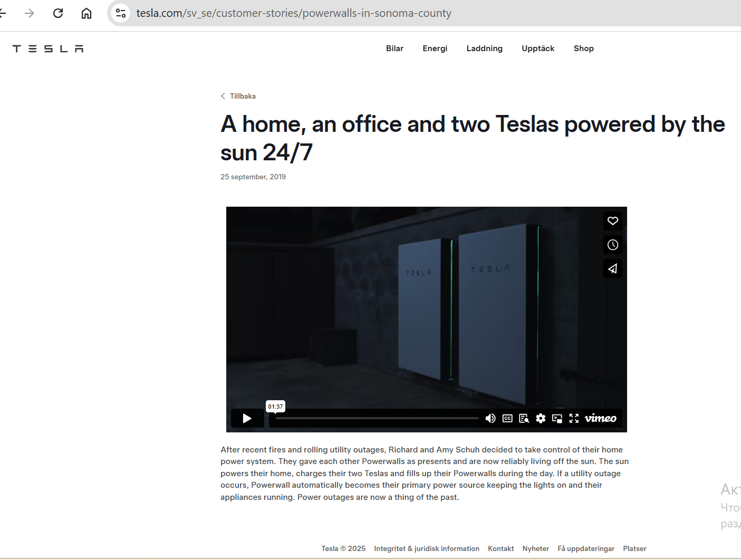Open Nyheter footer link
741x560 pixels.
coord(536,548)
